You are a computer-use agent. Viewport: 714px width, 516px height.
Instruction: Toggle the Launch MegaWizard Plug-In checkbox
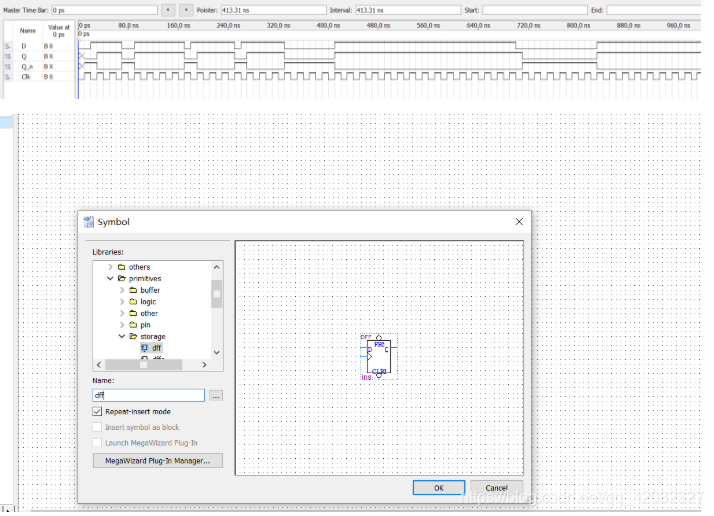pyautogui.click(x=97, y=443)
